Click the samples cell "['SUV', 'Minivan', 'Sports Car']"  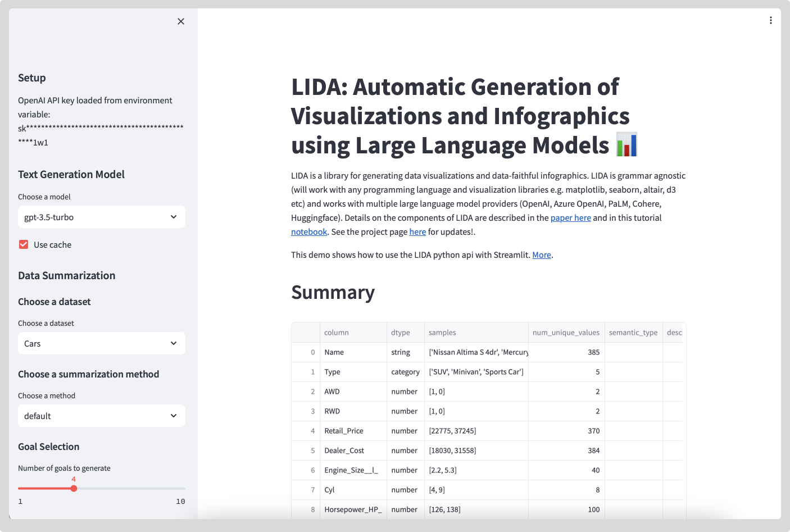click(x=476, y=372)
